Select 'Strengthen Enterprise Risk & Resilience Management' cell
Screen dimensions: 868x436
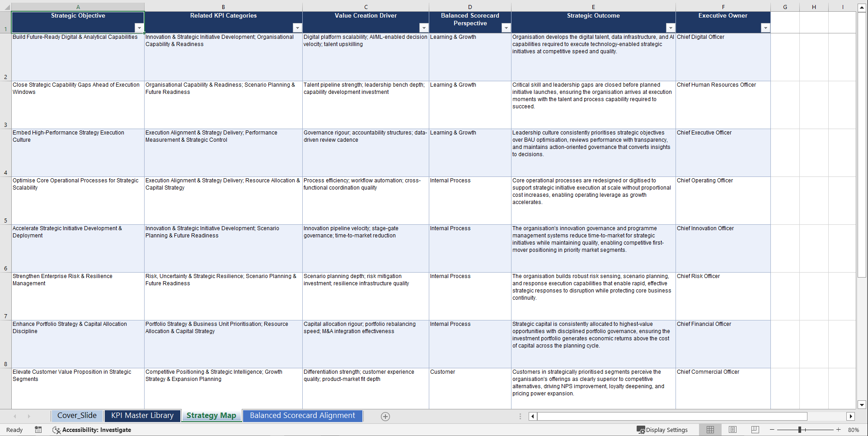click(x=78, y=296)
